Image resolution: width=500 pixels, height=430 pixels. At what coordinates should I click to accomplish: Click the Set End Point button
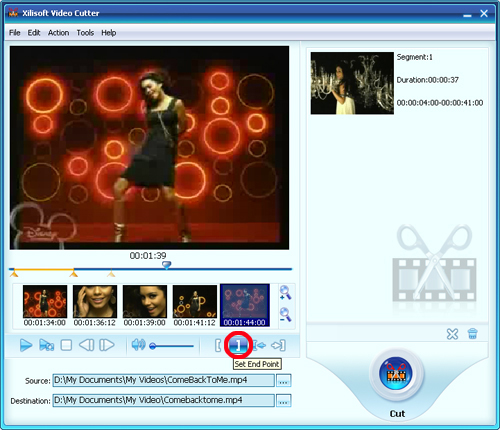(238, 345)
